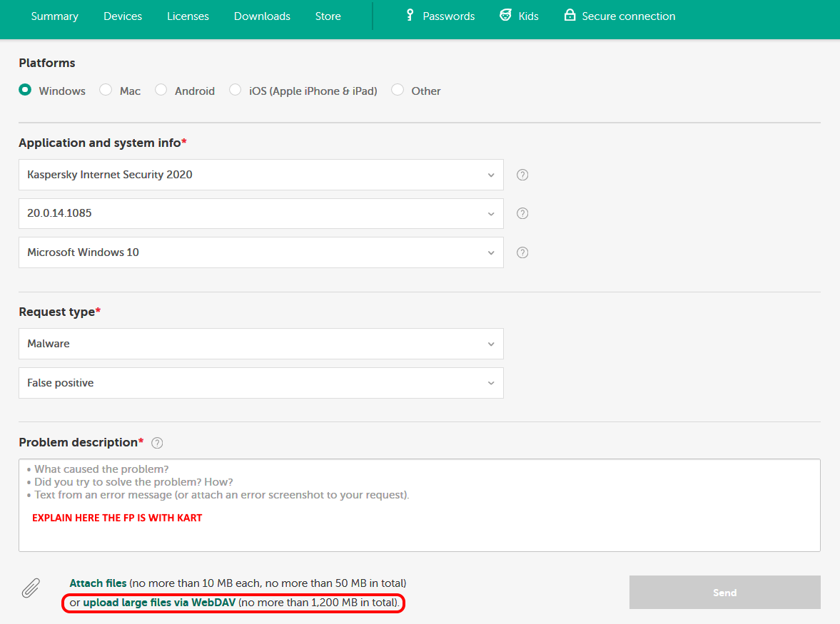Open the Kaspersky Internet Security 2020 dropdown
This screenshot has width=840, height=624.
point(261,175)
